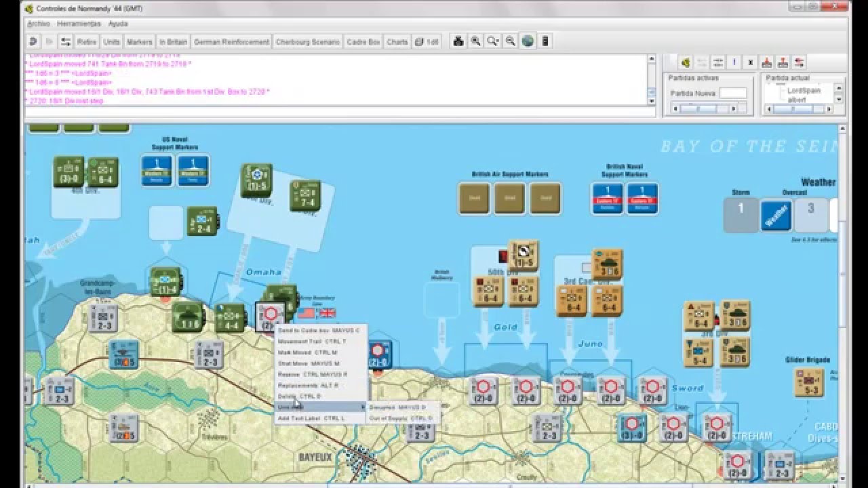Select the Storm weather box numbered 1
The height and width of the screenshot is (488, 868).
tap(741, 215)
